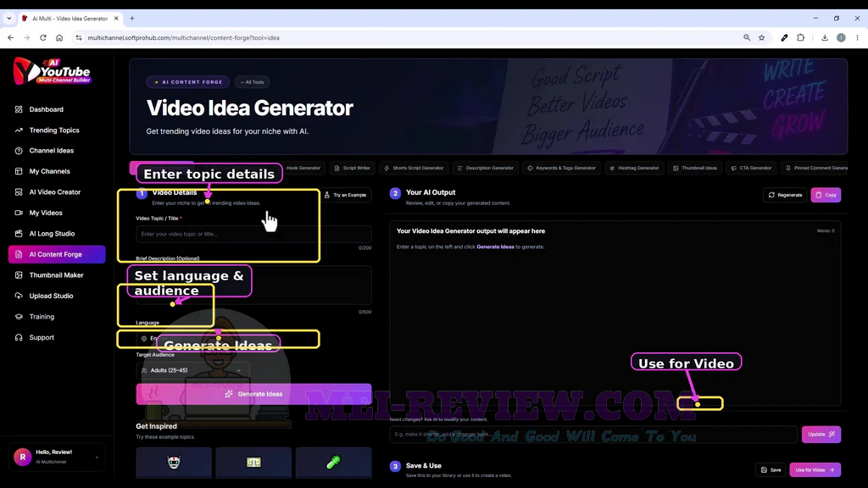
Task: Click the Update button
Action: pyautogui.click(x=821, y=435)
